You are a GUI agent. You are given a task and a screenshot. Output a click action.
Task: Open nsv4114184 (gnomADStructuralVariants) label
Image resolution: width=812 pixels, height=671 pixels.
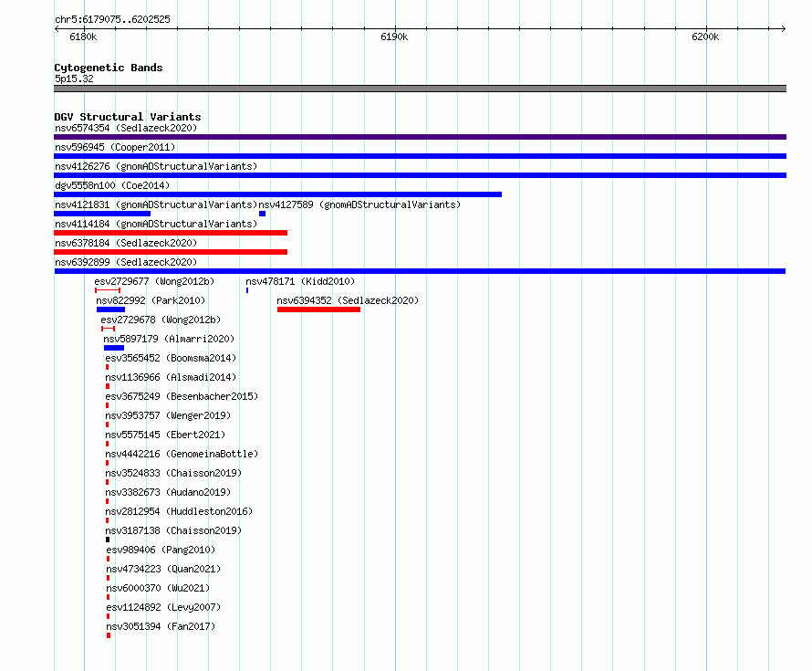pos(156,224)
